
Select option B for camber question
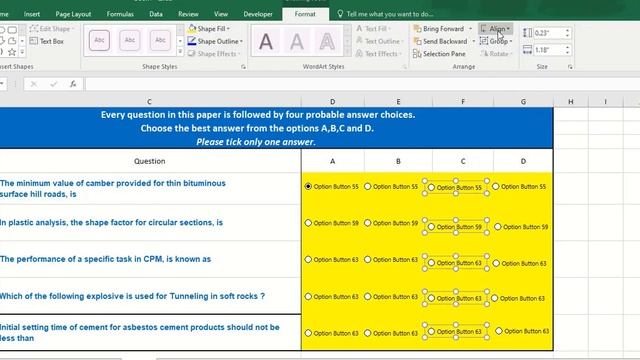tap(367, 186)
